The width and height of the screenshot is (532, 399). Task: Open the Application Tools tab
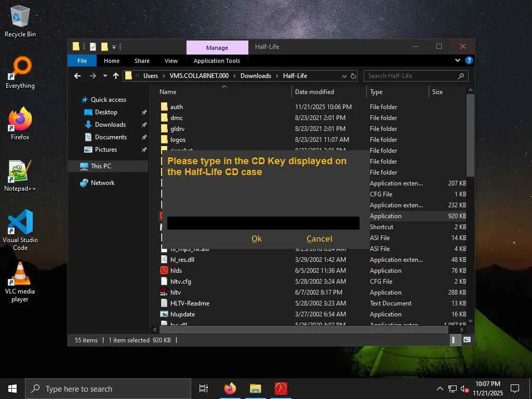(x=217, y=61)
